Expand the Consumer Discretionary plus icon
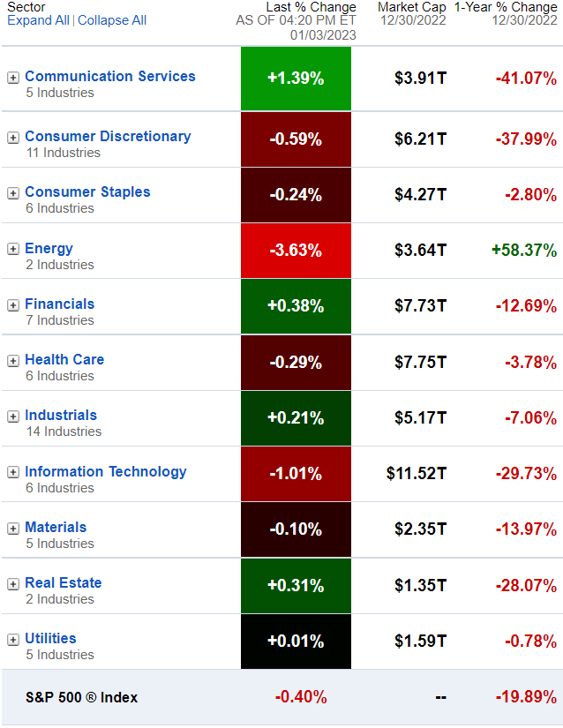Image resolution: width=563 pixels, height=728 pixels. click(13, 138)
